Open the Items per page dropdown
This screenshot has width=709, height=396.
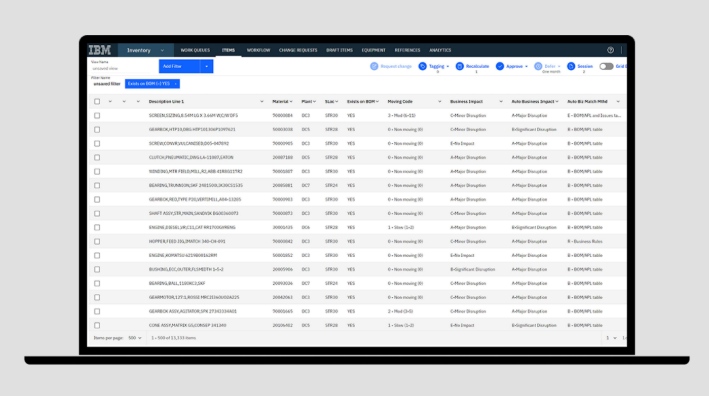point(135,338)
